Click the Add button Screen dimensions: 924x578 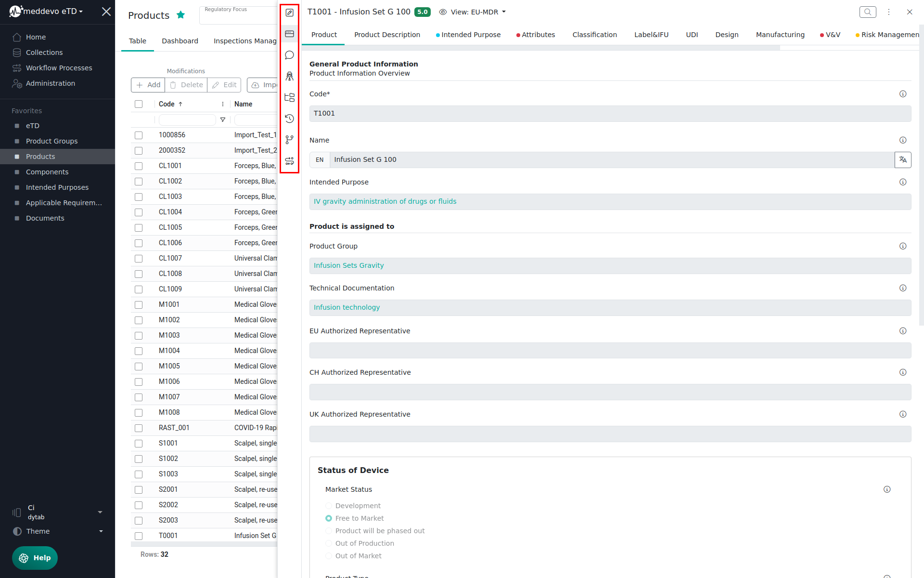point(148,85)
